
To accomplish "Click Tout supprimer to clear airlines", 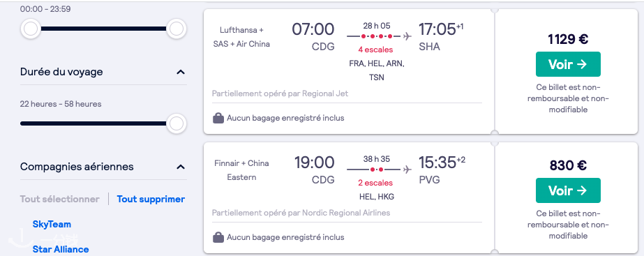I will coord(151,199).
